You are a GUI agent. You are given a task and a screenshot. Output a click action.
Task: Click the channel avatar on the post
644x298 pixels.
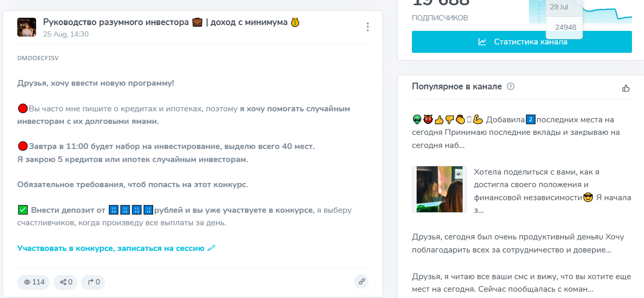pyautogui.click(x=27, y=27)
